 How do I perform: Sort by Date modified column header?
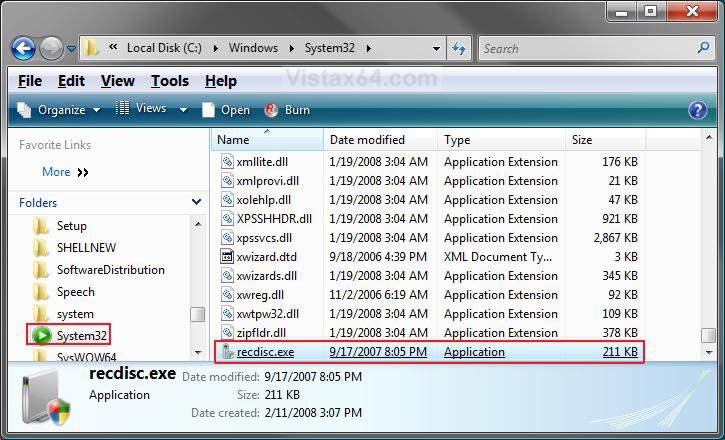(381, 140)
